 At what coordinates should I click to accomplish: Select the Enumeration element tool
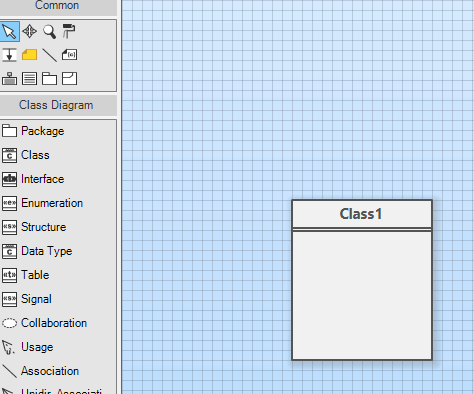(x=58, y=203)
